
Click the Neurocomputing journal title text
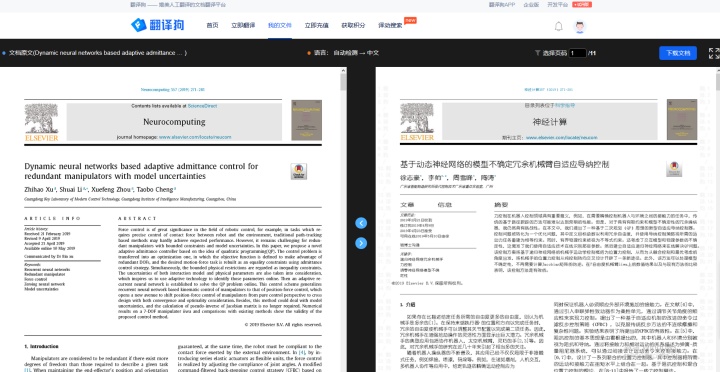pos(174,122)
